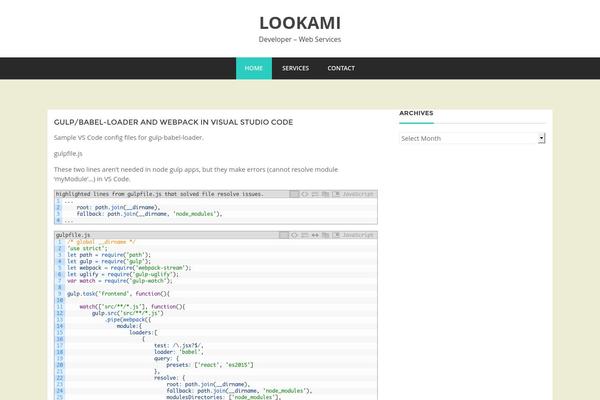
Task: Toggle plain code view in highlighted lines block
Action: tap(305, 194)
